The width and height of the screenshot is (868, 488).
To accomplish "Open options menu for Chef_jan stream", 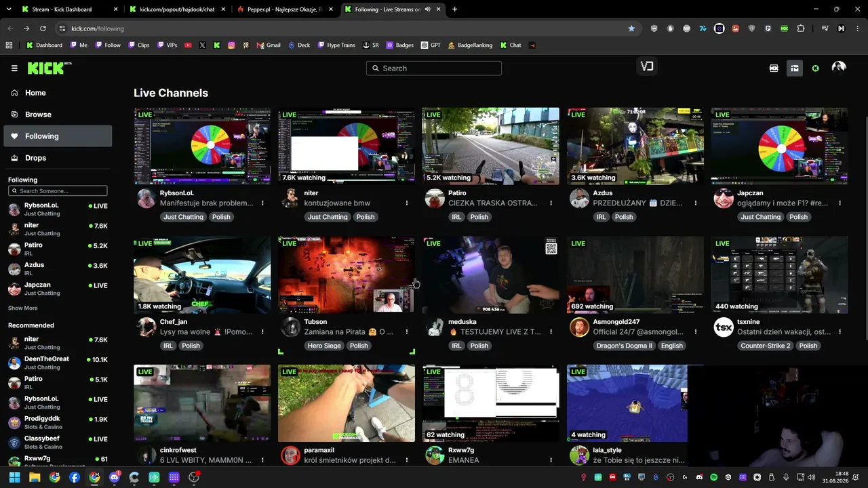I will coord(262,331).
